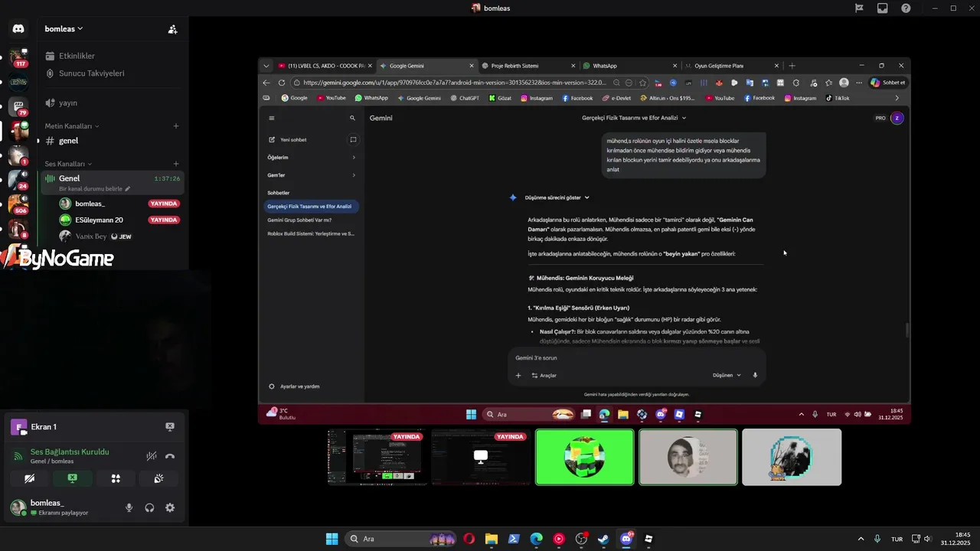Screen dimensions: 980x551
Task: Open conversation title Gerçekçi Fizik Tasarımı dropdown
Action: (634, 118)
